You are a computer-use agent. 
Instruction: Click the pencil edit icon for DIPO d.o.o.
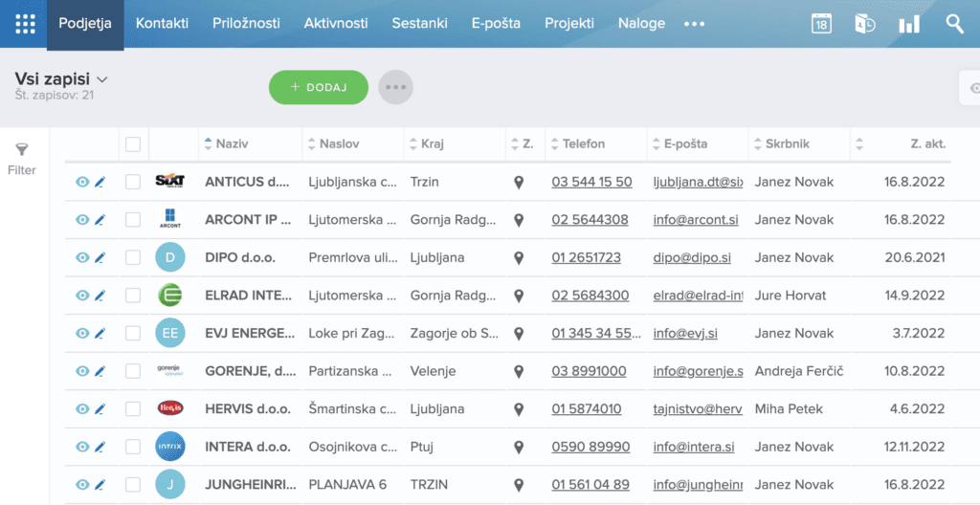tap(100, 257)
